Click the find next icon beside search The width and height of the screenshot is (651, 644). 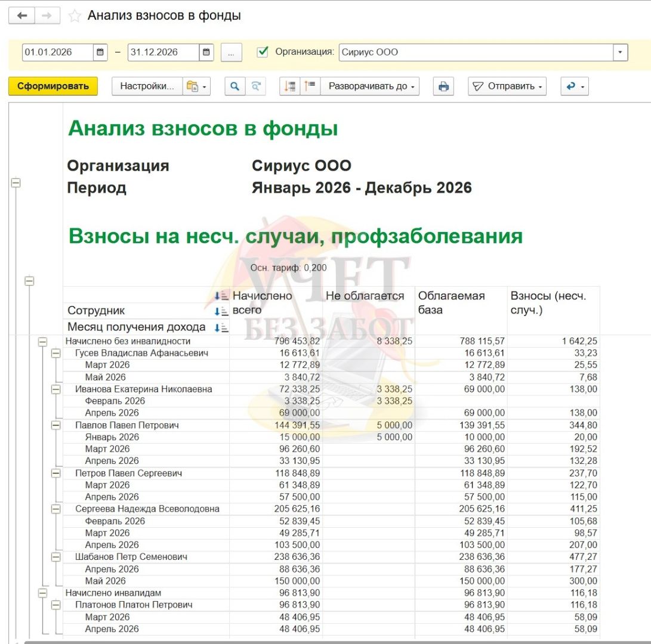click(256, 86)
